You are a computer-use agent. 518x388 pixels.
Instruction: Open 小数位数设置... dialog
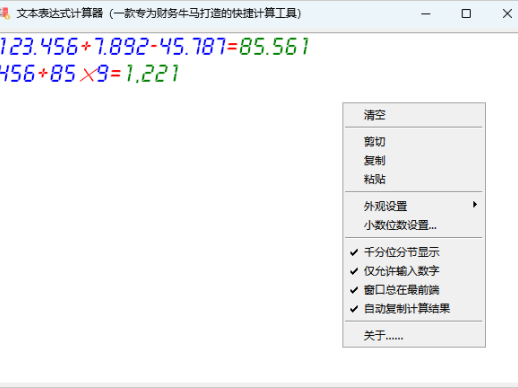(414, 225)
